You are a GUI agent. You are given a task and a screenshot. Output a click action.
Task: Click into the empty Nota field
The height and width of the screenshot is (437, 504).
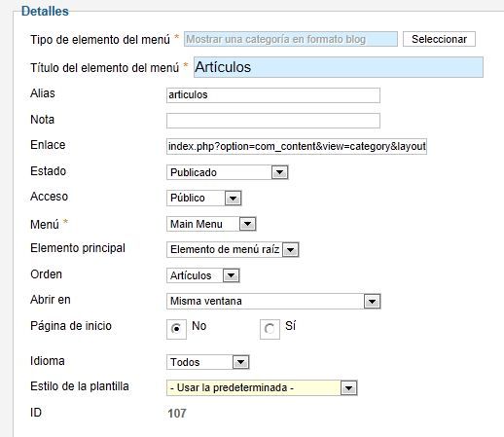pos(273,121)
